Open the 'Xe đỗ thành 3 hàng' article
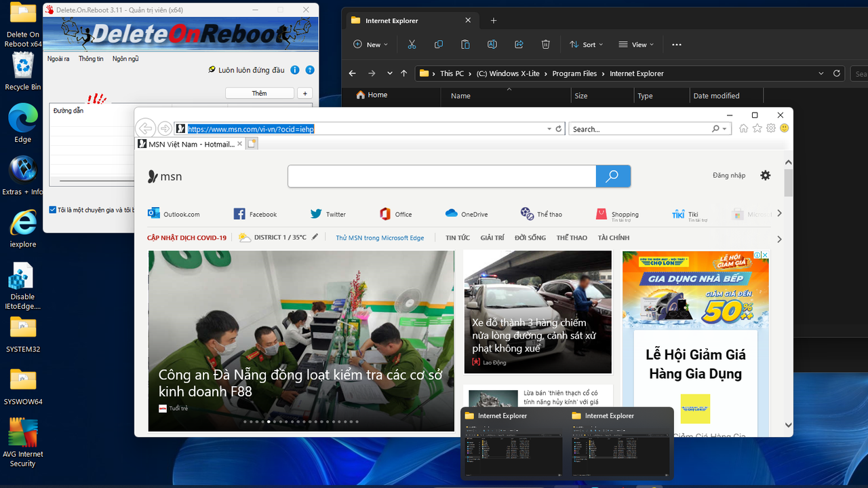Image resolution: width=868 pixels, height=488 pixels. point(534,335)
